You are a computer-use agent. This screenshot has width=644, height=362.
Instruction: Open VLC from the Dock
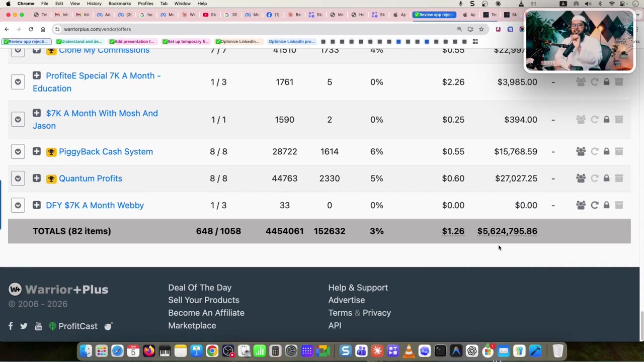(409, 351)
